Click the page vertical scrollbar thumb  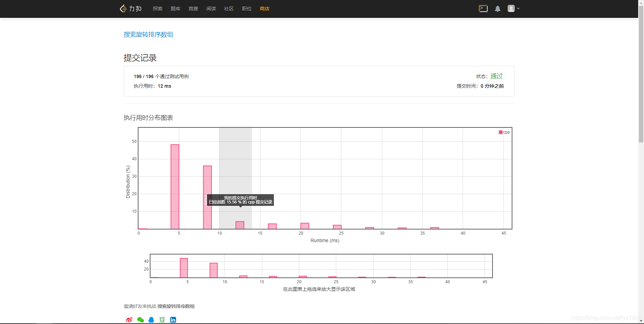(x=641, y=74)
